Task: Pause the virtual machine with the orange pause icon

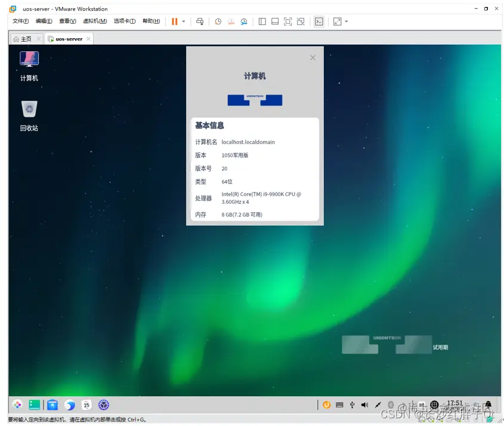Action: [175, 21]
